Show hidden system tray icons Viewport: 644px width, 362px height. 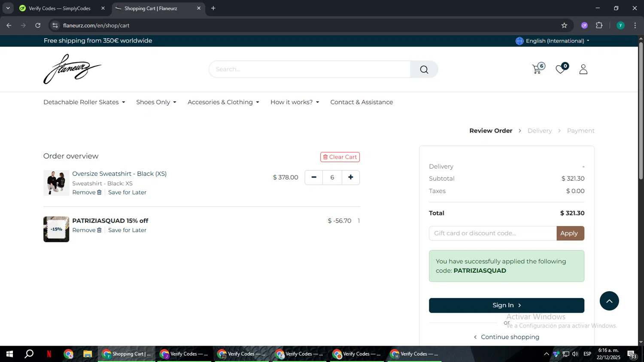pyautogui.click(x=546, y=354)
